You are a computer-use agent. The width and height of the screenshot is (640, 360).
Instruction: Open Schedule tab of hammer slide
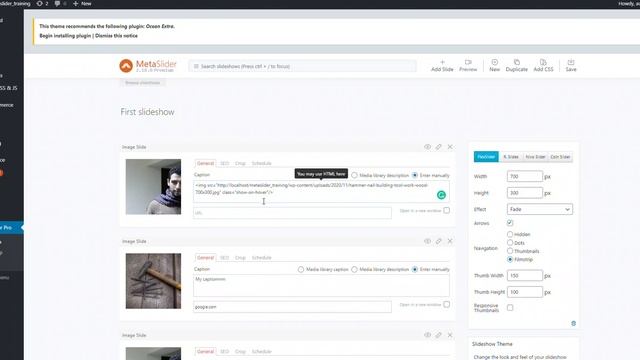[261, 258]
